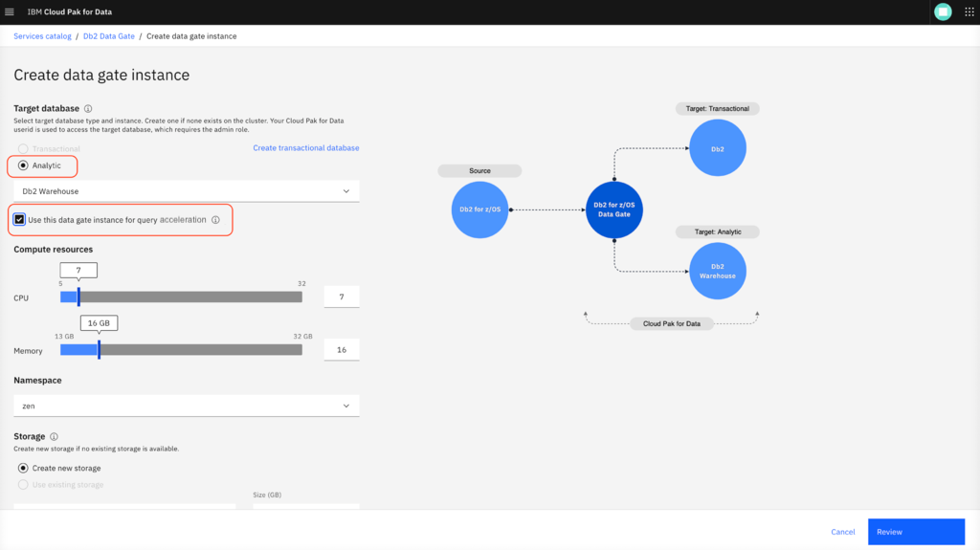980x550 pixels.
Task: Click the CPU slider handle
Action: coord(78,297)
